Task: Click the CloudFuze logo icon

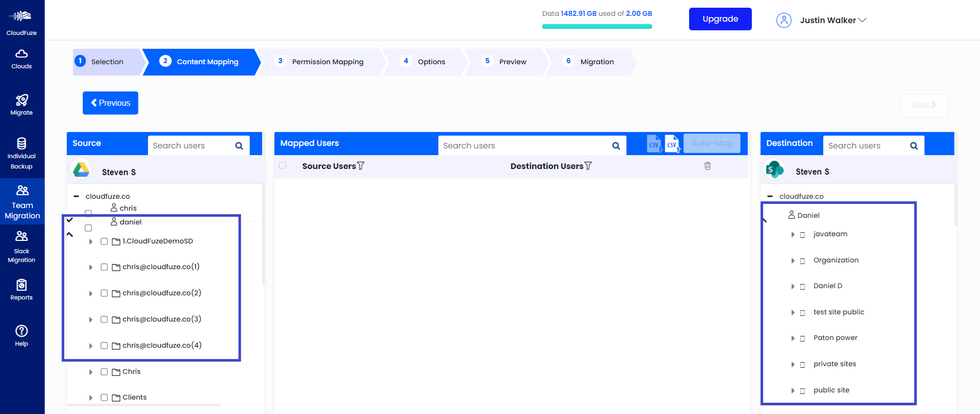Action: click(x=21, y=16)
